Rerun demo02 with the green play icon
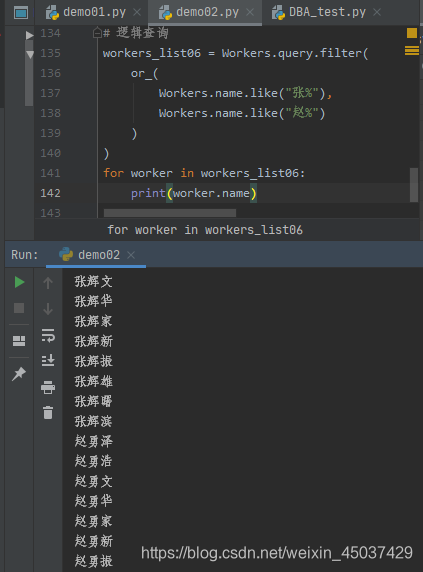The width and height of the screenshot is (423, 572). 19,282
